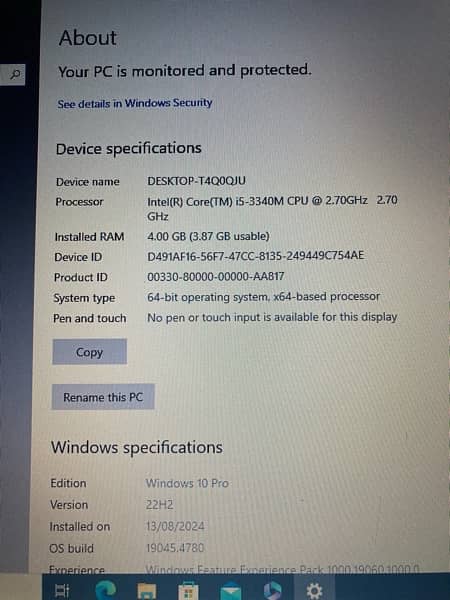Click the Settings gear in taskbar
The image size is (450, 600).
click(314, 591)
